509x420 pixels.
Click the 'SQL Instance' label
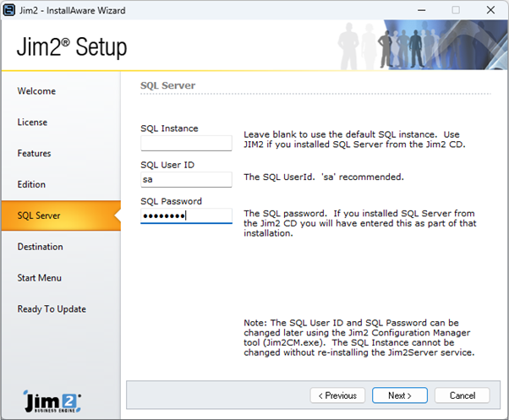[x=169, y=128]
